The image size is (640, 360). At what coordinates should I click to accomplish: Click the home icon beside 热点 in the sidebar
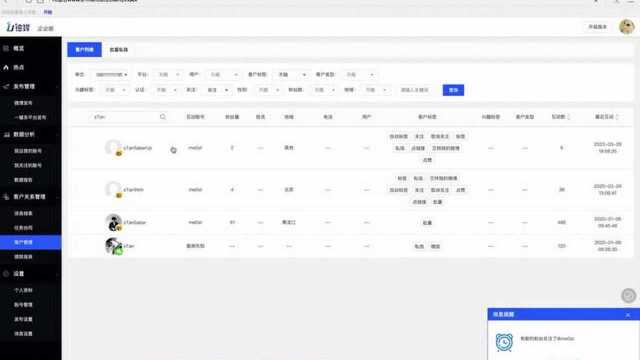(6, 67)
